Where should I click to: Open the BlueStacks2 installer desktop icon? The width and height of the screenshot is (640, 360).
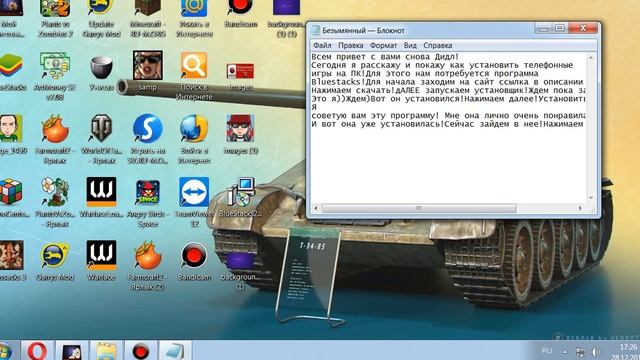(242, 192)
